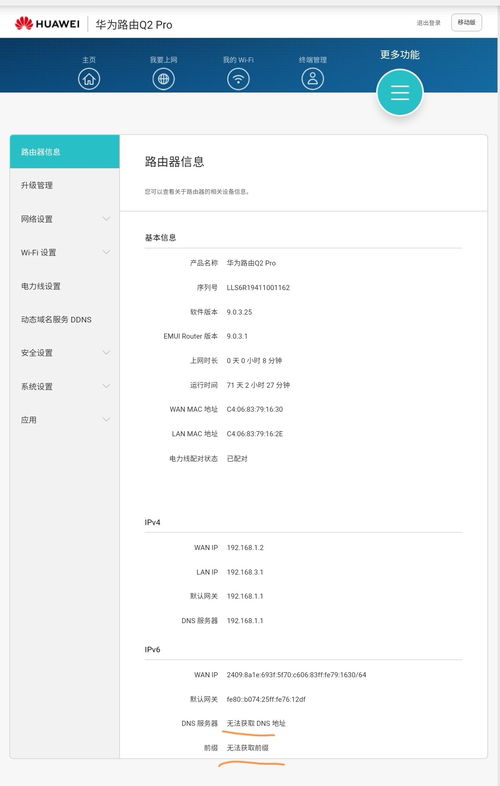Screen dimensions: 500x786
Task: Click the serial number LLS6R19411001162
Action: [258, 288]
